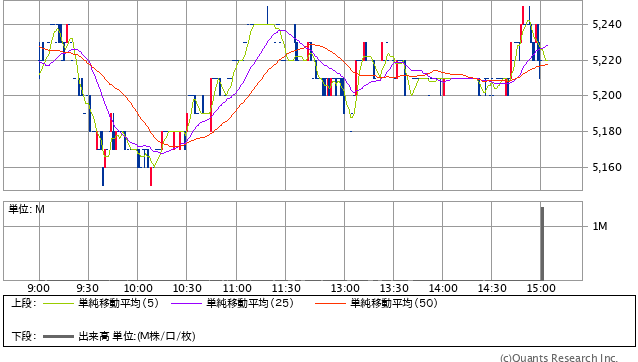Click the 単純移動平均(50) legend text
638x362 pixels.
[394, 303]
